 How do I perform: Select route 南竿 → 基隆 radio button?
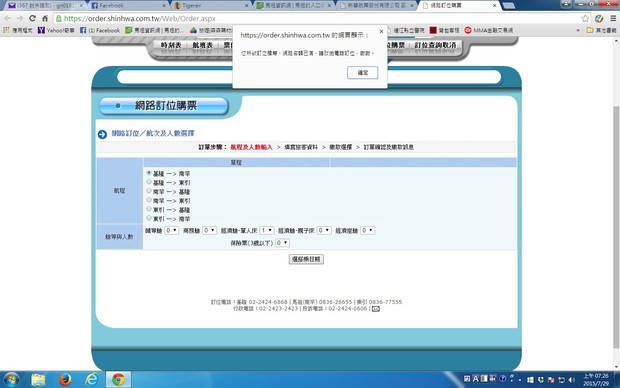click(149, 191)
